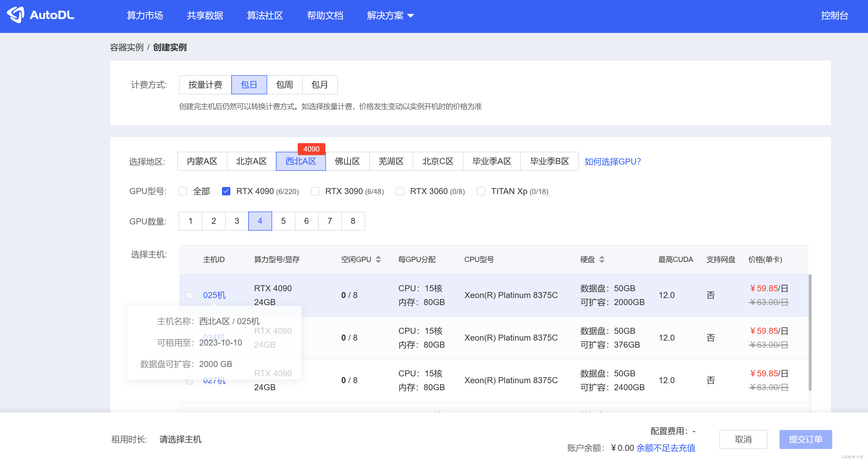This screenshot has height=461, width=868.
Task: Follow 余额不足去充值 recharge link
Action: coord(665,448)
